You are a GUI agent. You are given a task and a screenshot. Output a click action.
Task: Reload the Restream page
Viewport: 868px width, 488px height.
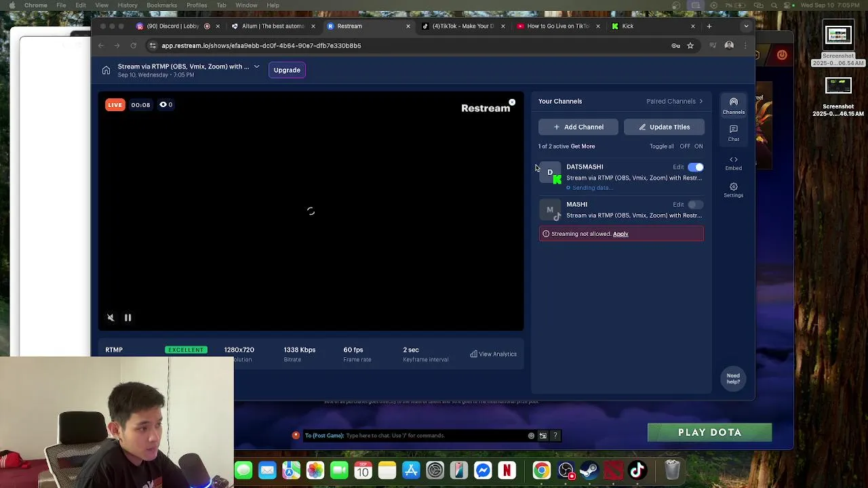click(x=134, y=45)
